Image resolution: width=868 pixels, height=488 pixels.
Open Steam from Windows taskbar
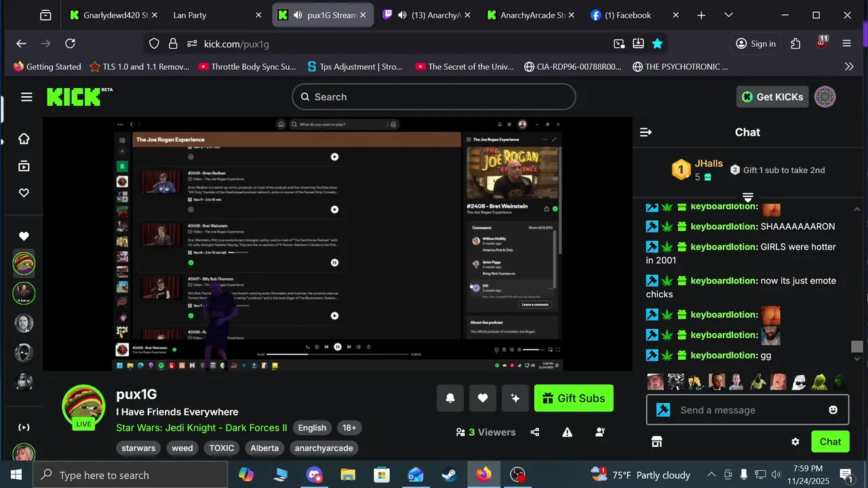(450, 475)
